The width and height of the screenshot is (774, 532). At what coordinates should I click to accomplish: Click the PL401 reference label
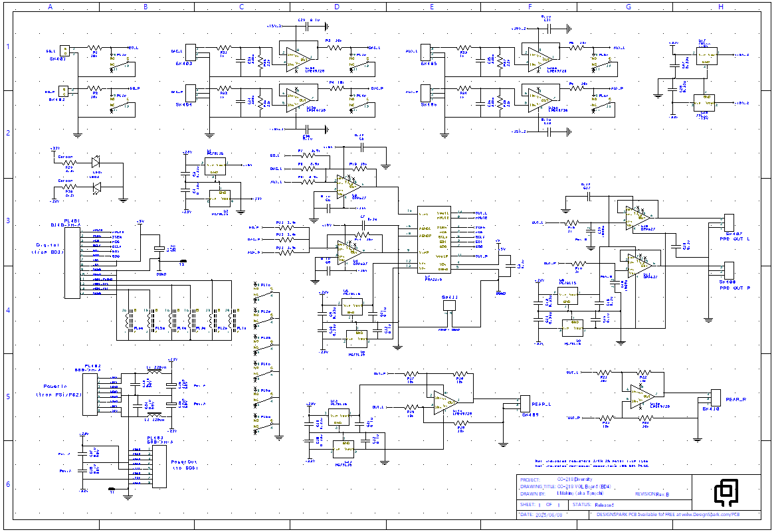(x=72, y=220)
